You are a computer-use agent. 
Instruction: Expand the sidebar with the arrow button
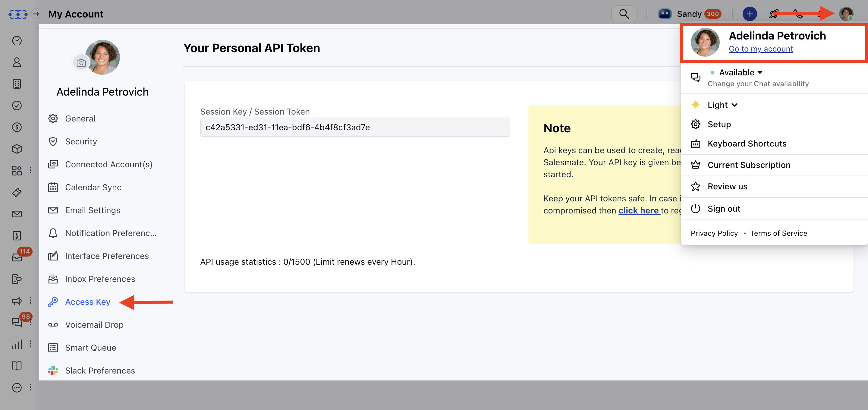pyautogui.click(x=36, y=14)
